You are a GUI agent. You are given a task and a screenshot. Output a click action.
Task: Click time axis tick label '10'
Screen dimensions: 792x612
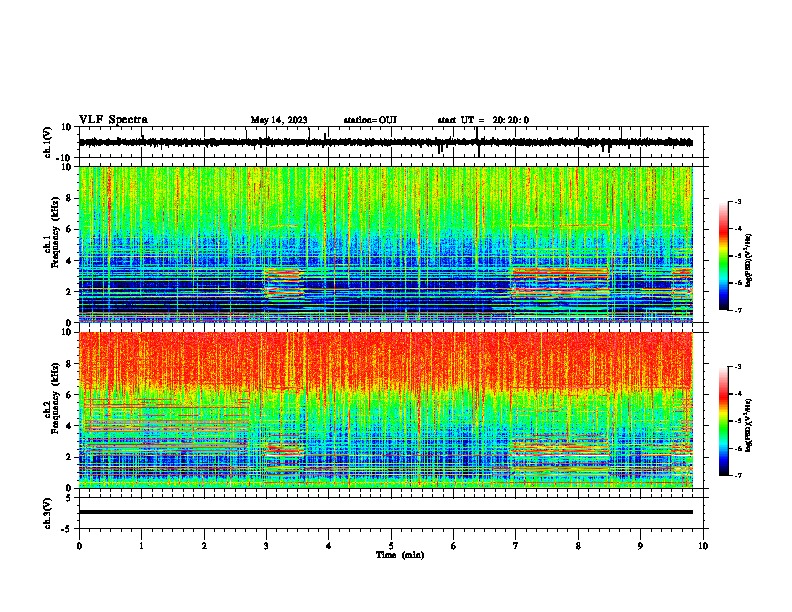coord(703,546)
